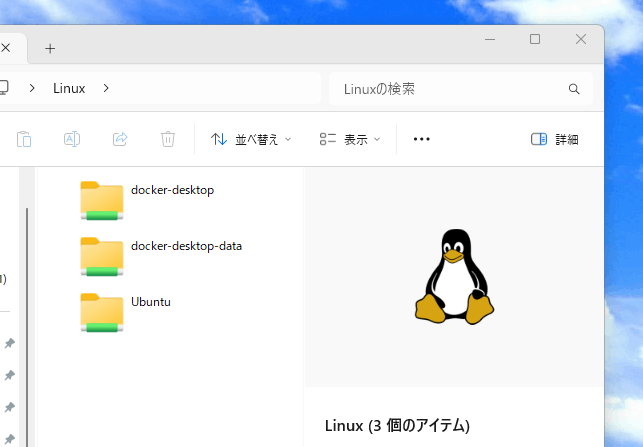Click the Rename icon in toolbar

(x=72, y=139)
